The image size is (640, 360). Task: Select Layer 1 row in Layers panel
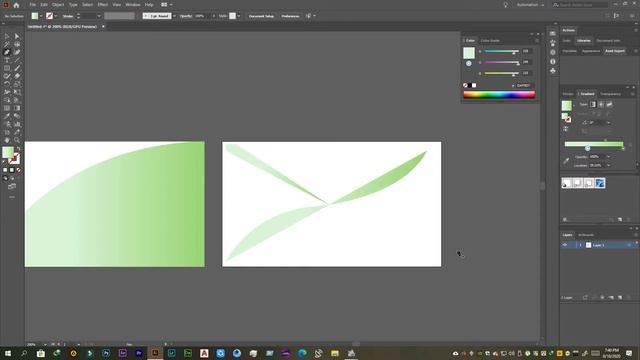click(x=599, y=245)
